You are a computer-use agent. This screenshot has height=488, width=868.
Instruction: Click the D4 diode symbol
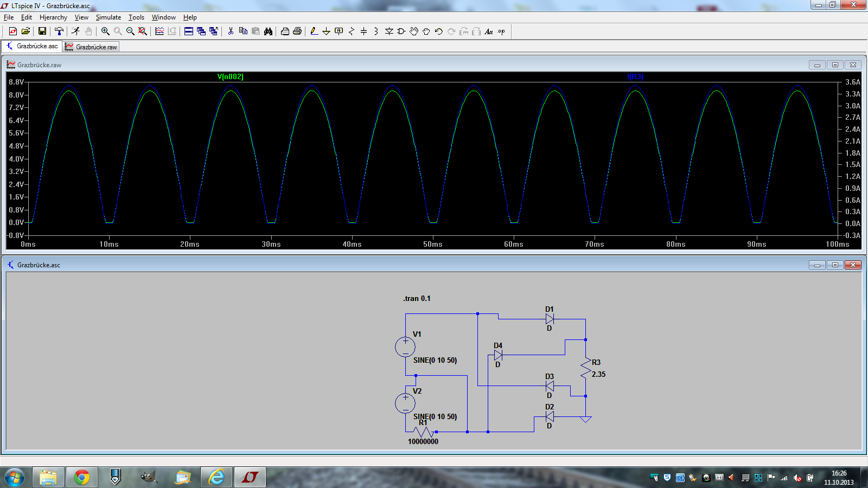(498, 356)
